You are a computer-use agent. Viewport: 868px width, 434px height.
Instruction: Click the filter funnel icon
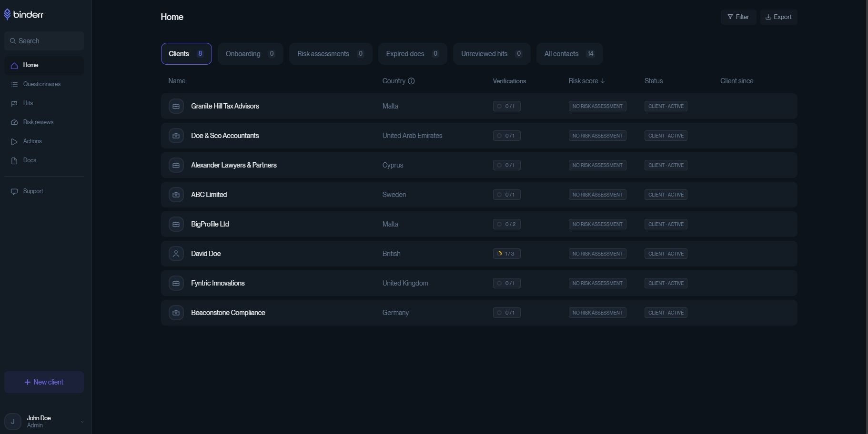730,17
